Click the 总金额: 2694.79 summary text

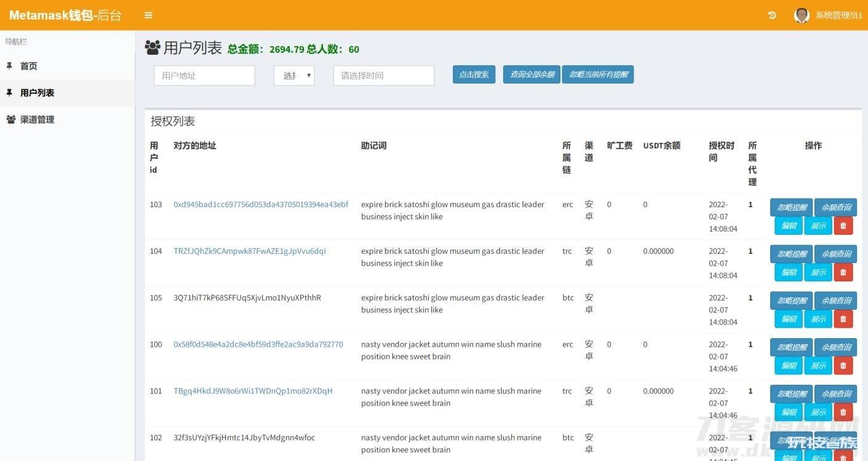266,49
